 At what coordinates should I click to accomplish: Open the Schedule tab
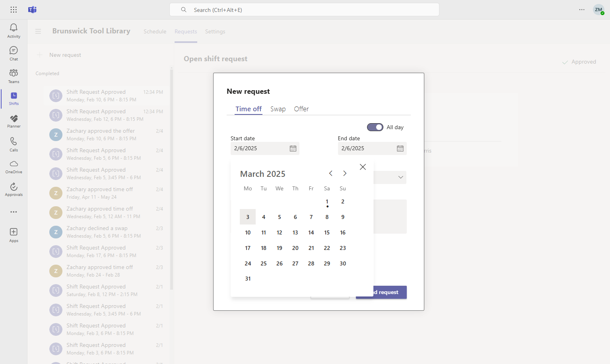click(155, 31)
